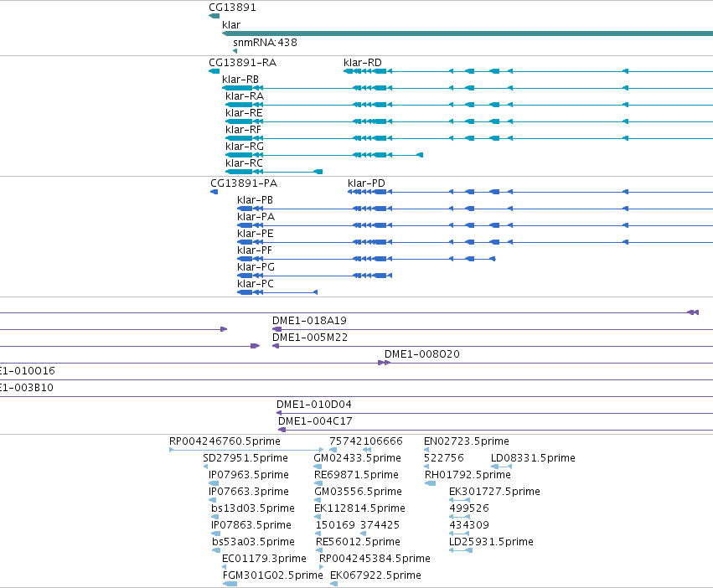The height and width of the screenshot is (588, 713).
Task: Select the RE56012.5prime EST label
Action: click(x=358, y=542)
